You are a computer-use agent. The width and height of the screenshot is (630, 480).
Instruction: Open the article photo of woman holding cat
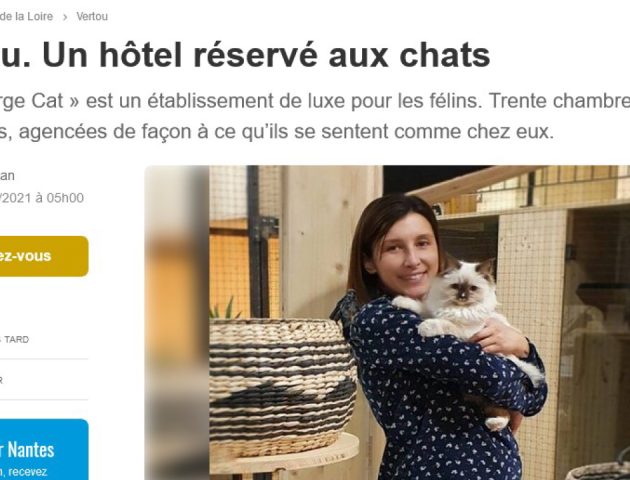coord(387,323)
